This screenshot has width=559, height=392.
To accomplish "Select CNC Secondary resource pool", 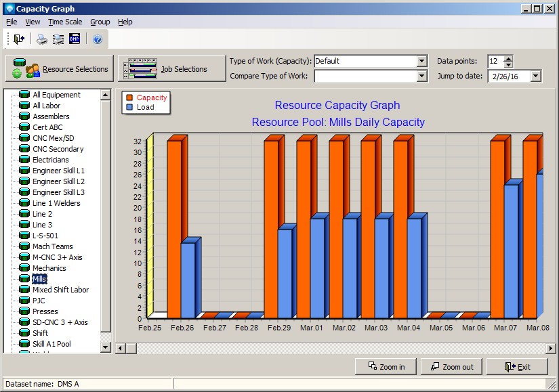I will 58,149.
